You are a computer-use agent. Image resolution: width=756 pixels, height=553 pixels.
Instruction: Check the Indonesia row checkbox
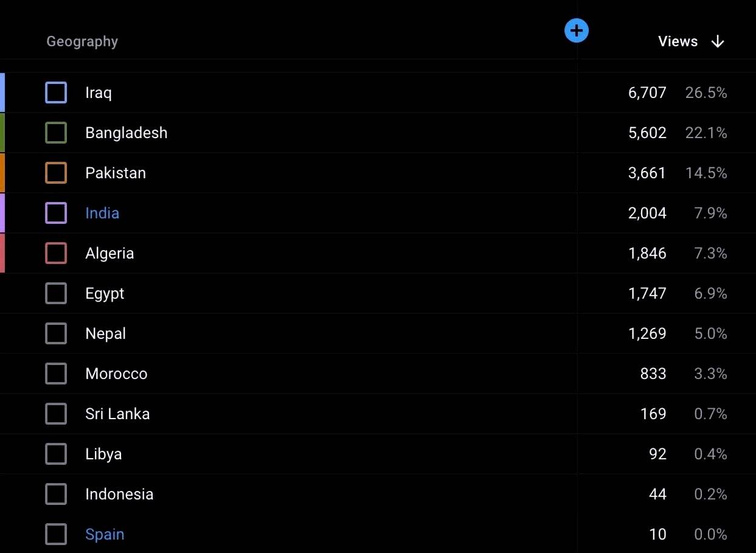click(56, 494)
